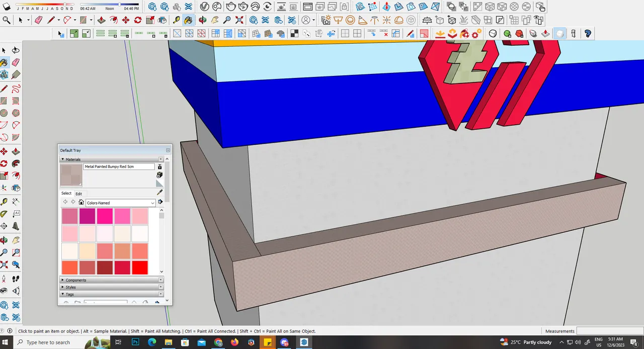Select the Sandbox From Contours tool

coord(360,7)
